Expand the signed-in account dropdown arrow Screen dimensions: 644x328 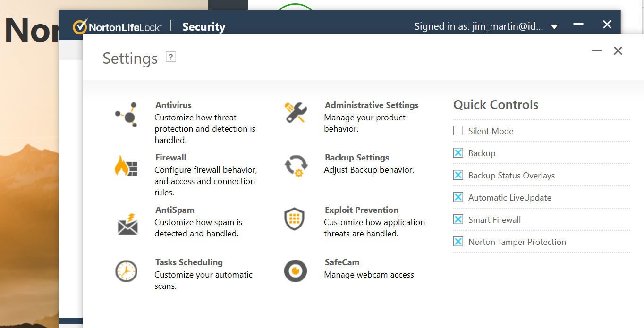[554, 27]
